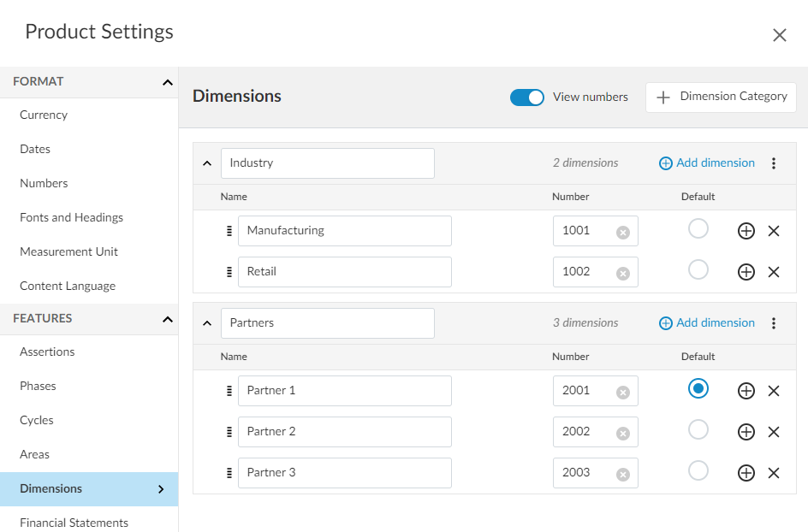Set Manufacturing as the default dimension
808x532 pixels.
click(x=698, y=229)
